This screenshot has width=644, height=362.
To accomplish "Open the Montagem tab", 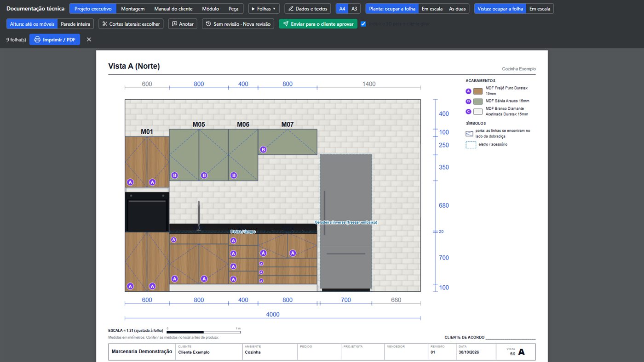I will [133, 9].
